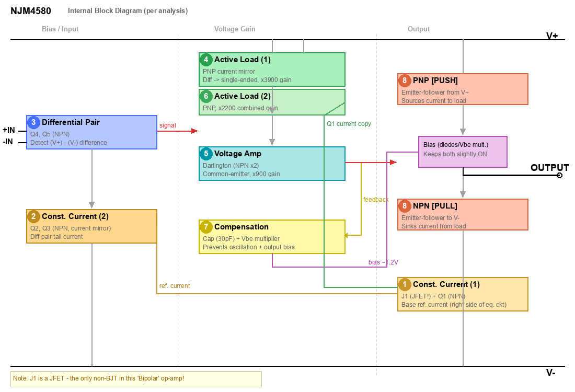Click the V- rail label
The width and height of the screenshot is (575, 392).
tap(551, 373)
